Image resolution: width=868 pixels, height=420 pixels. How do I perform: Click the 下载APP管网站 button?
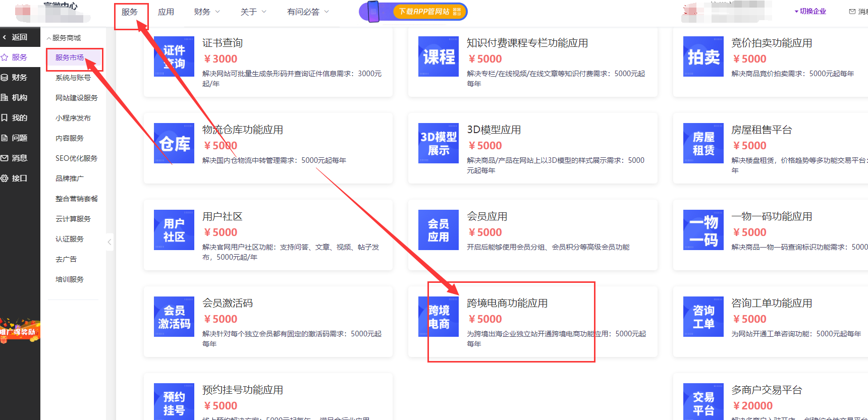point(429,12)
